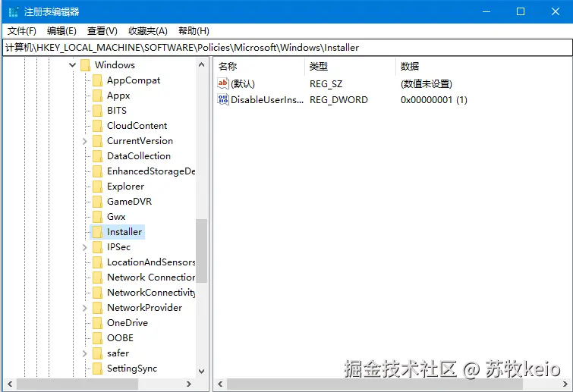Minimize the Registry Editor window
This screenshot has width=573, height=392.
pyautogui.click(x=486, y=11)
